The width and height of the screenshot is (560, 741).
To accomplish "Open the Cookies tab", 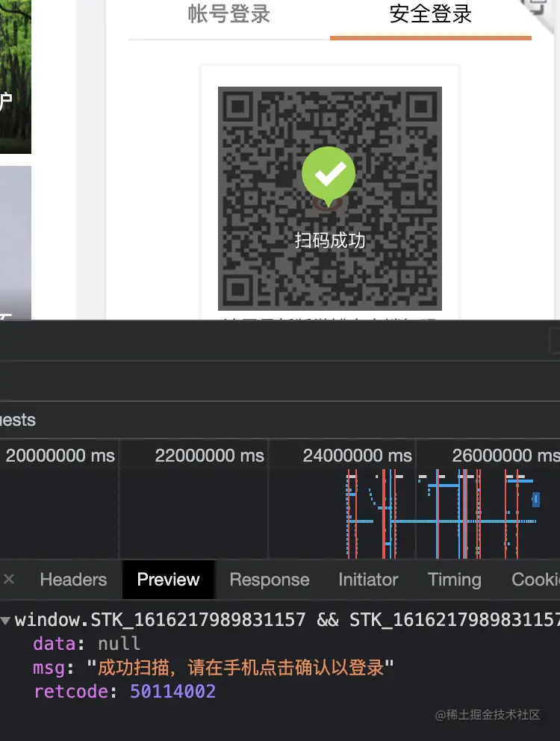I will click(x=535, y=580).
